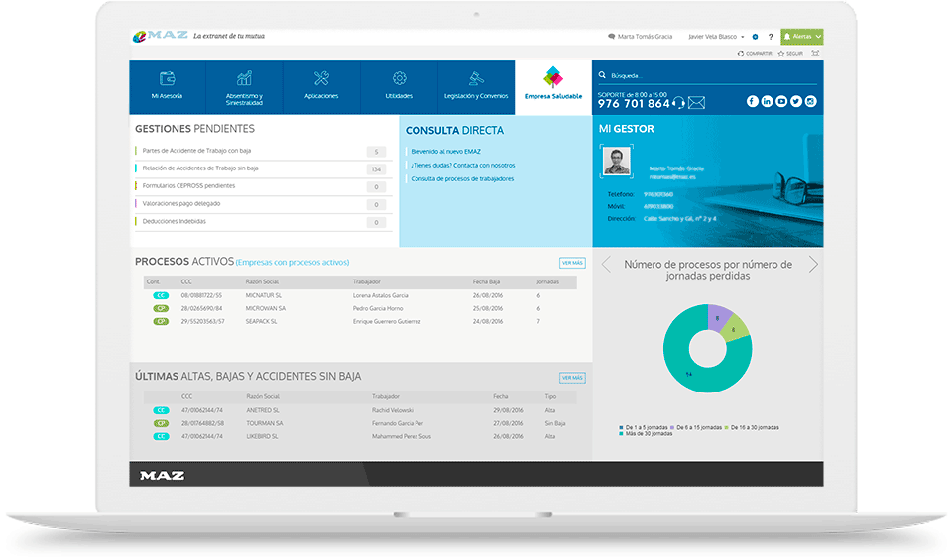Click the blue settings gear icon
The height and width of the screenshot is (560, 951).
(756, 37)
